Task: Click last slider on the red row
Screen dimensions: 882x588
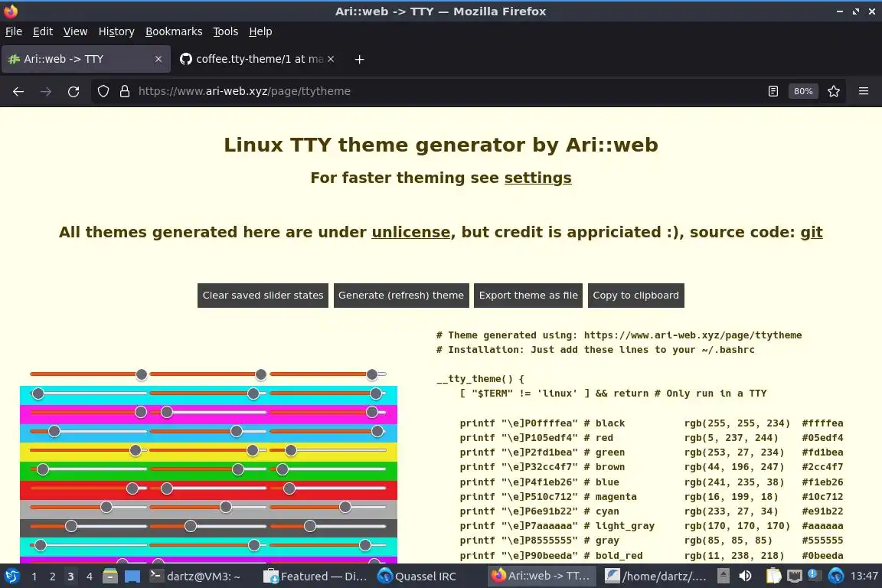Action: tap(328, 488)
